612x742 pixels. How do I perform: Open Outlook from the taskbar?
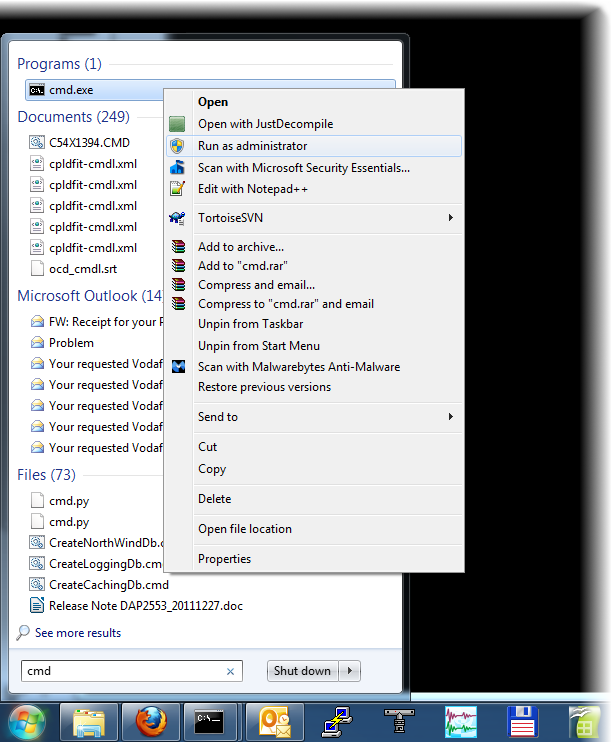coord(275,722)
